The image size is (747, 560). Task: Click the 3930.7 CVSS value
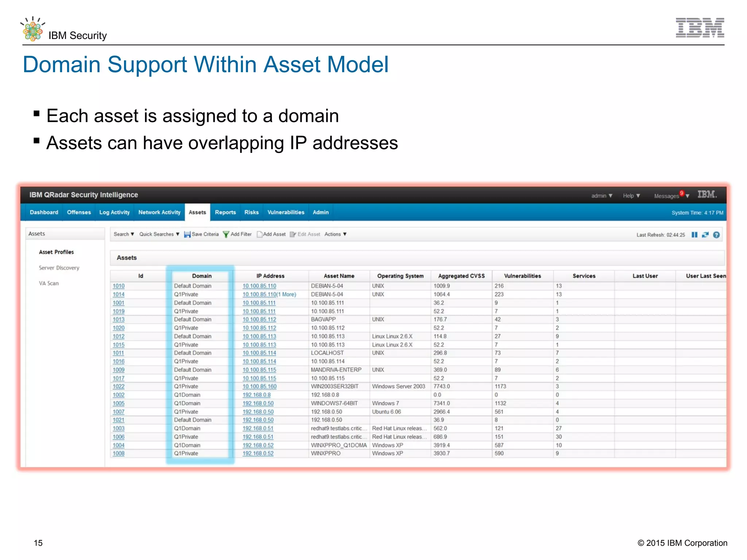[x=442, y=454]
